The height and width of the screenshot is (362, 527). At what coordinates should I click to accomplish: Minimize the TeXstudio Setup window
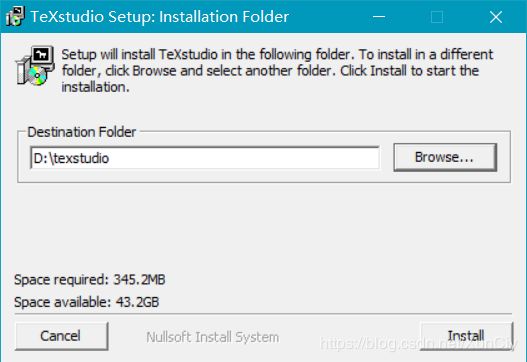pos(379,16)
